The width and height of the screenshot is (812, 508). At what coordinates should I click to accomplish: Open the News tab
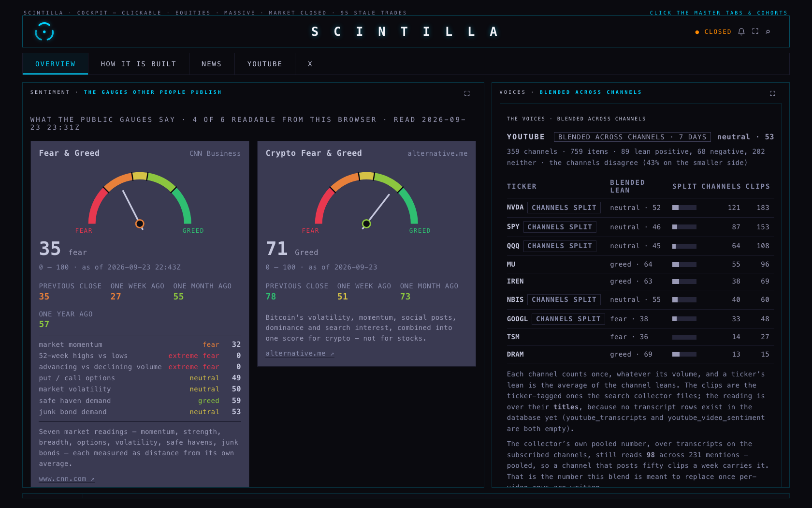tap(211, 64)
